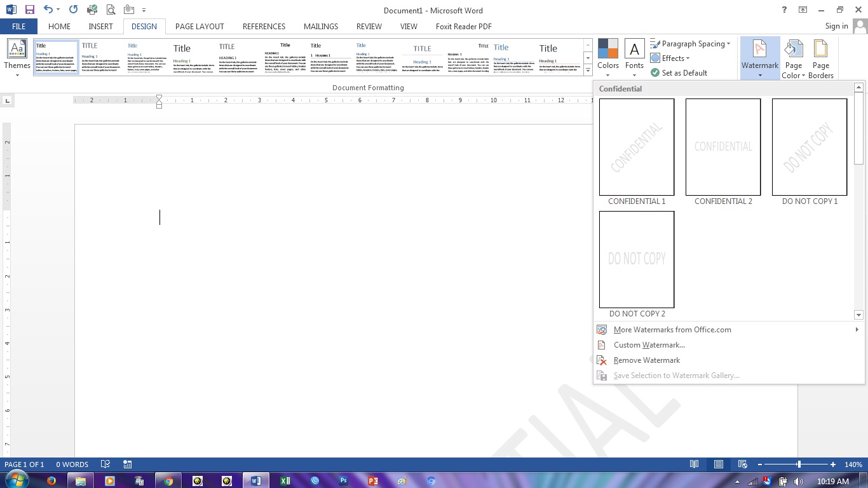
Task: Select the CONFIDENTIAL 2 watermark
Action: [x=722, y=147]
